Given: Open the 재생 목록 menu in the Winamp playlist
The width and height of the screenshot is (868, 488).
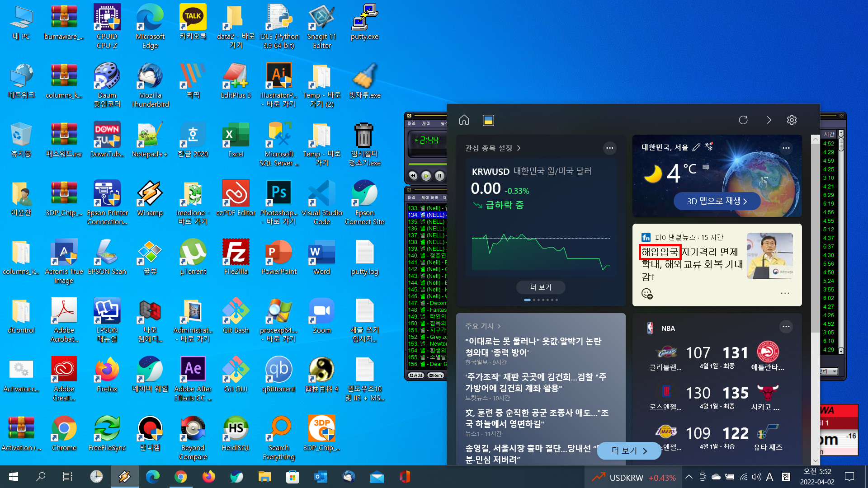Looking at the screenshot, I should (x=429, y=197).
